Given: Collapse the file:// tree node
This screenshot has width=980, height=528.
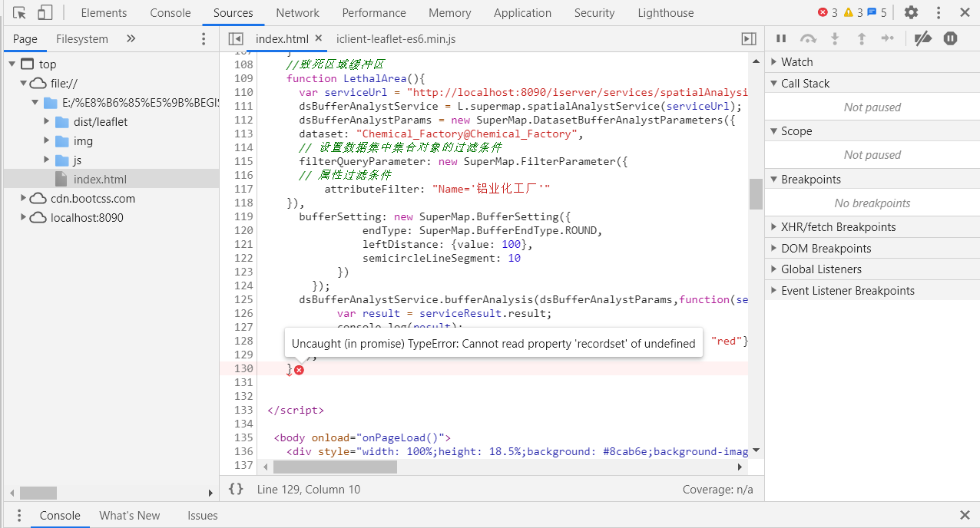Looking at the screenshot, I should tap(23, 84).
